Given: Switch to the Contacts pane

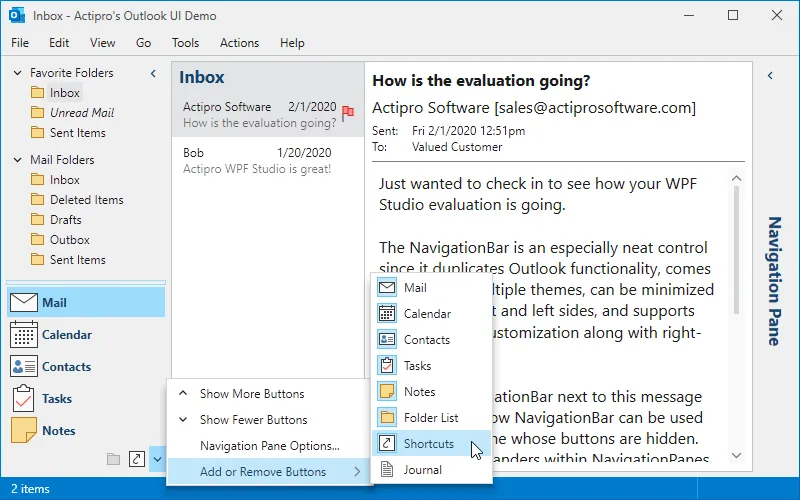Looking at the screenshot, I should (86, 366).
